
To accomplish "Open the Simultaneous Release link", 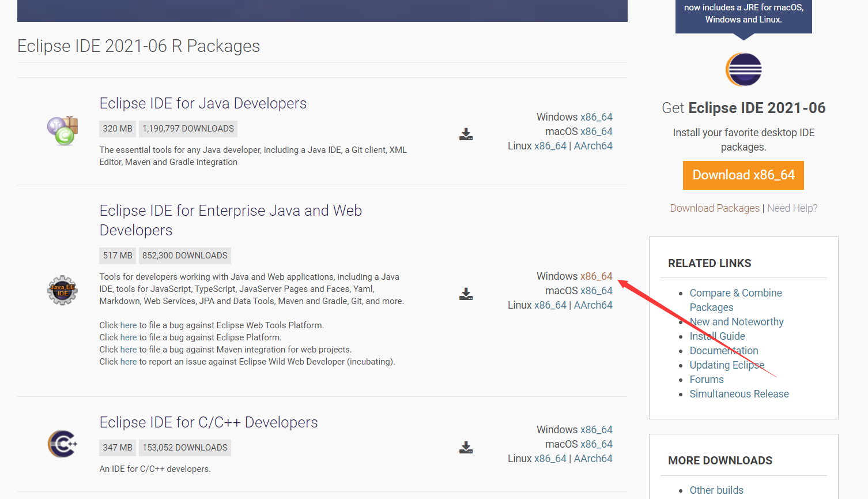I will pyautogui.click(x=739, y=394).
